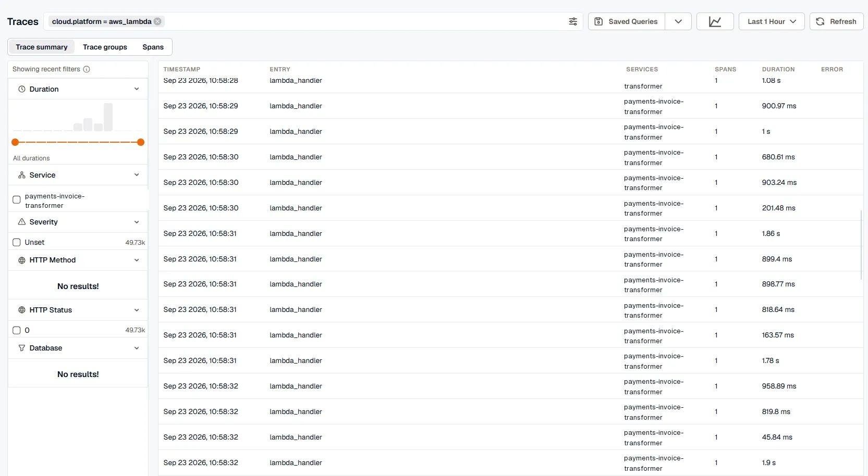Collapse the Severity filter section
The height and width of the screenshot is (476, 868).
(137, 222)
